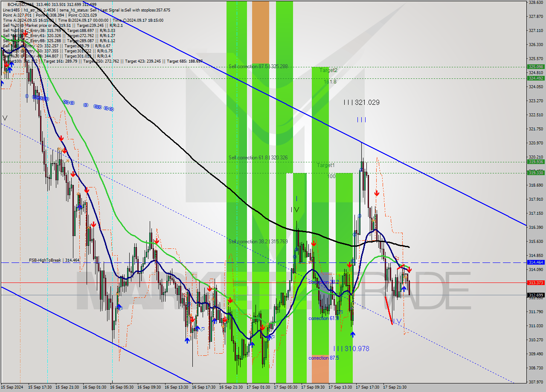Viewport: 546px width, 392px height.
Task: Select the 'Last Signal is:Sell with stoploss:357.675' text
Action: click(134, 10)
